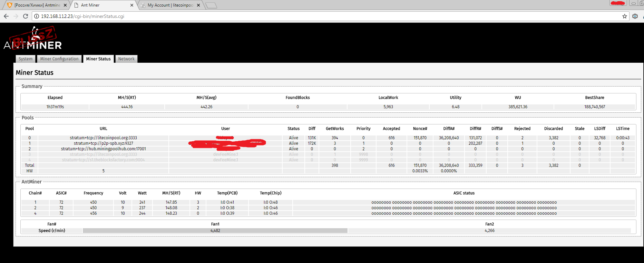The width and height of the screenshot is (644, 263).
Task: Click the FoundBlocks column header
Action: pyautogui.click(x=297, y=98)
